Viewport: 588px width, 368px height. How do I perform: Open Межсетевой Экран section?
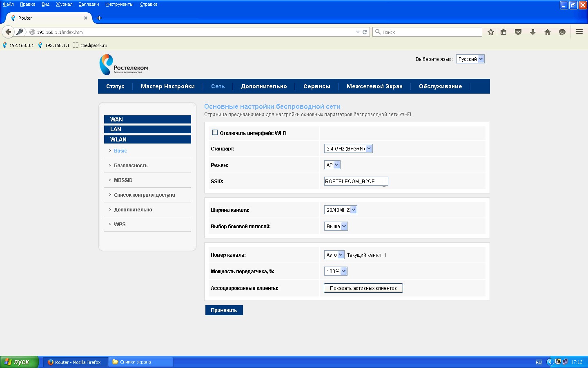(x=374, y=86)
